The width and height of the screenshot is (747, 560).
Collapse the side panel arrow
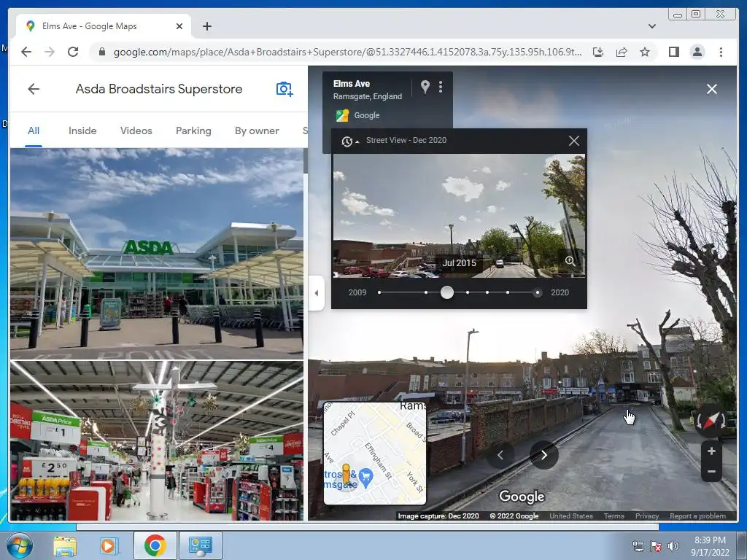pyautogui.click(x=317, y=293)
